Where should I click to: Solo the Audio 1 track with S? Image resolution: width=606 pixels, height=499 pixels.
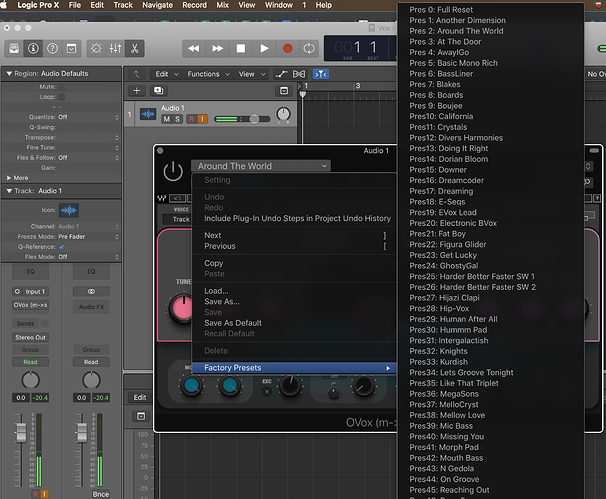click(177, 119)
